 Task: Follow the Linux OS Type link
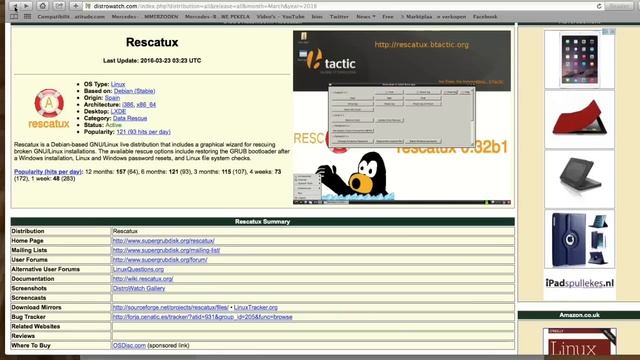(x=118, y=84)
